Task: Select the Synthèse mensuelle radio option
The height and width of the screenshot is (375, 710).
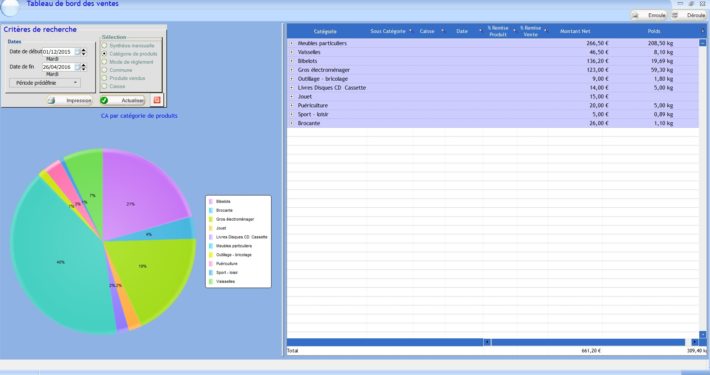Action: click(x=105, y=46)
